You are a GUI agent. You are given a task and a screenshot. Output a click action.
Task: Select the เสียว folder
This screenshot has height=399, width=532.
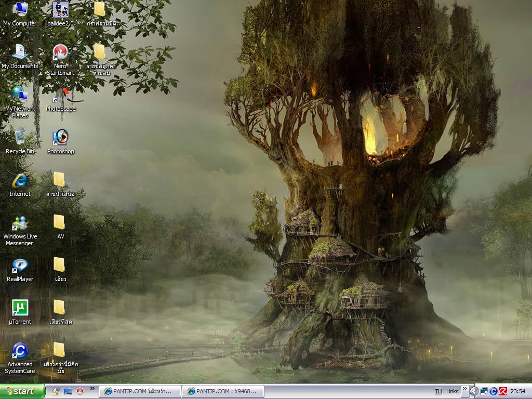(x=60, y=270)
